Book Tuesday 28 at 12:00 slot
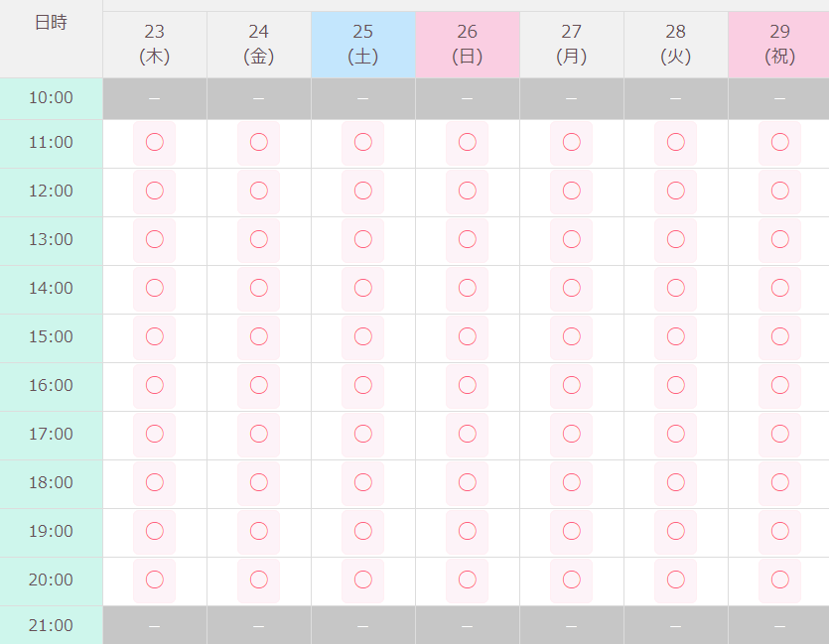Viewport: 829px width, 644px height. [x=675, y=191]
